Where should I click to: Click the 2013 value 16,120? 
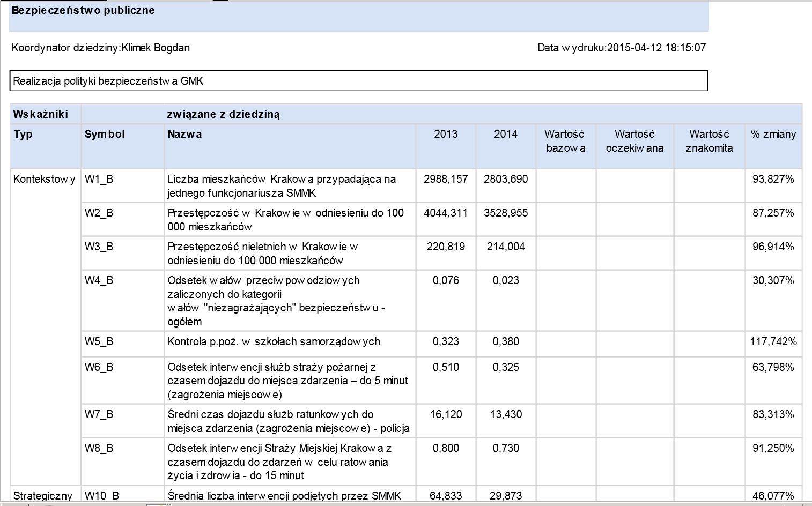tap(446, 414)
